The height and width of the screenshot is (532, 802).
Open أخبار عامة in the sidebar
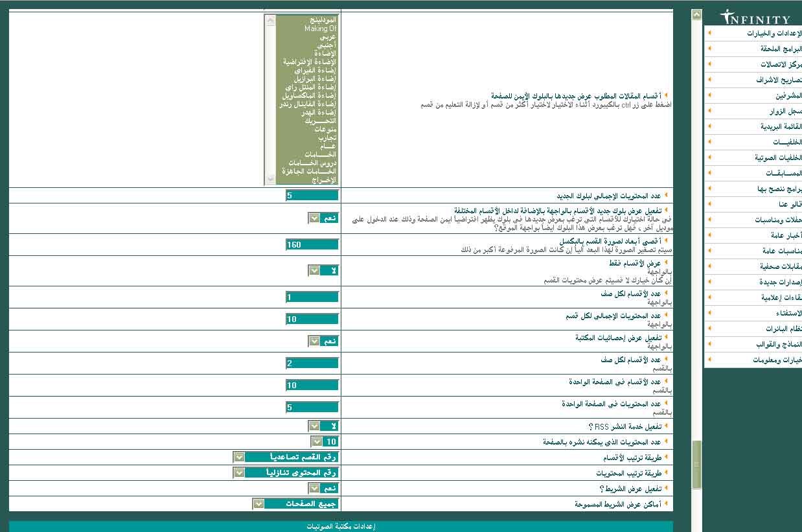click(x=753, y=236)
